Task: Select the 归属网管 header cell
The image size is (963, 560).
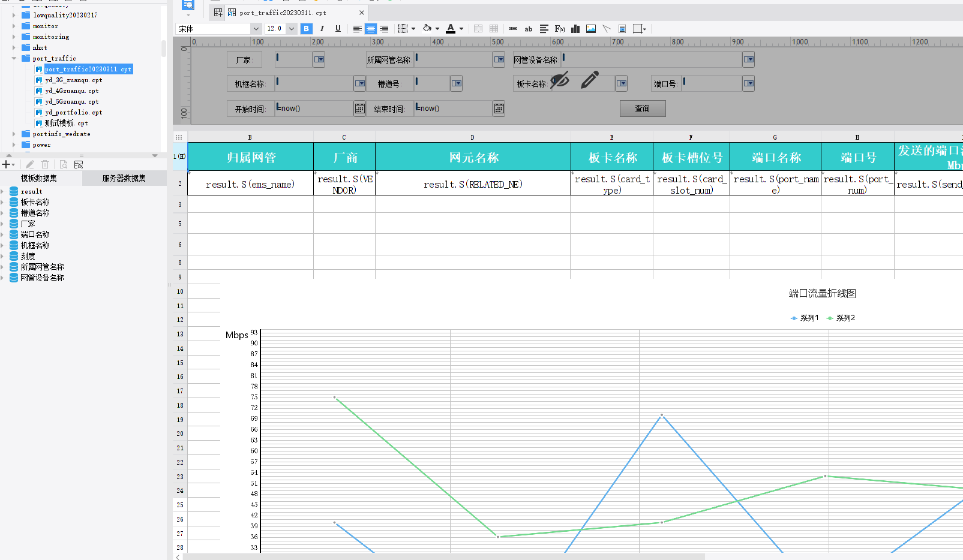Action: (251, 157)
